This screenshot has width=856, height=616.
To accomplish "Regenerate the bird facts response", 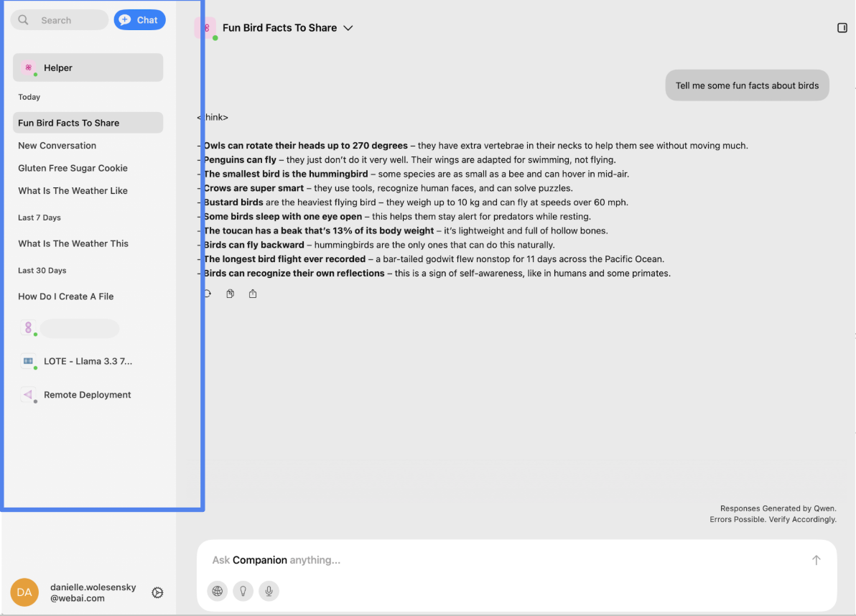I will click(208, 294).
